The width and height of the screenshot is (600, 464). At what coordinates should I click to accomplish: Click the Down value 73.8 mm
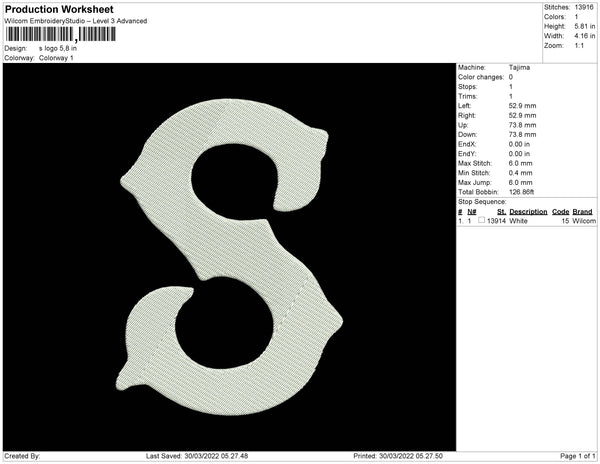pyautogui.click(x=522, y=135)
